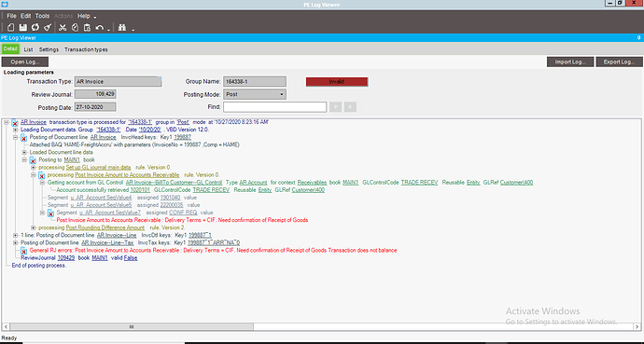Click the red Invalid status indicator
Screen dimensions: 644x344
point(337,82)
